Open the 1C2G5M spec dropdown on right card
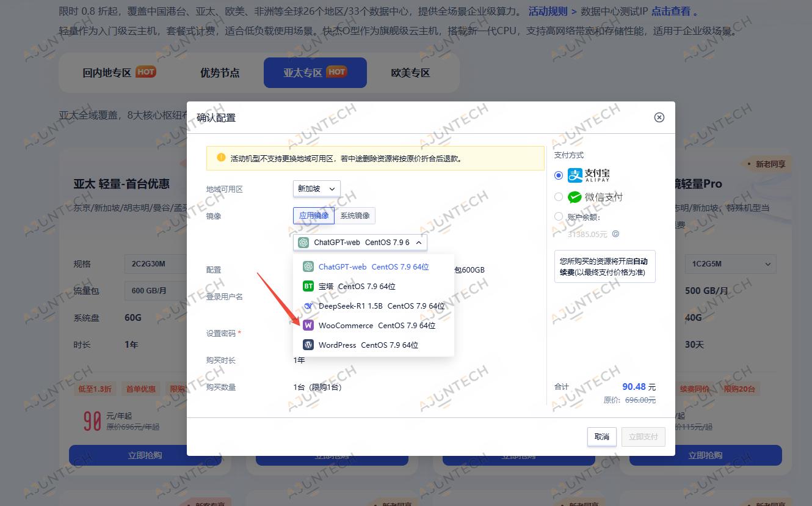The image size is (812, 506). 730,263
